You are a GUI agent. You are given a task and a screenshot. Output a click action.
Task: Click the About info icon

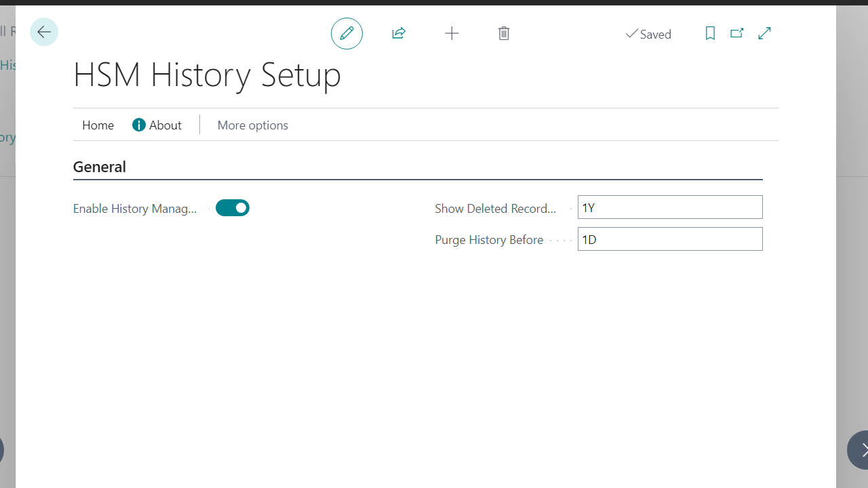138,125
